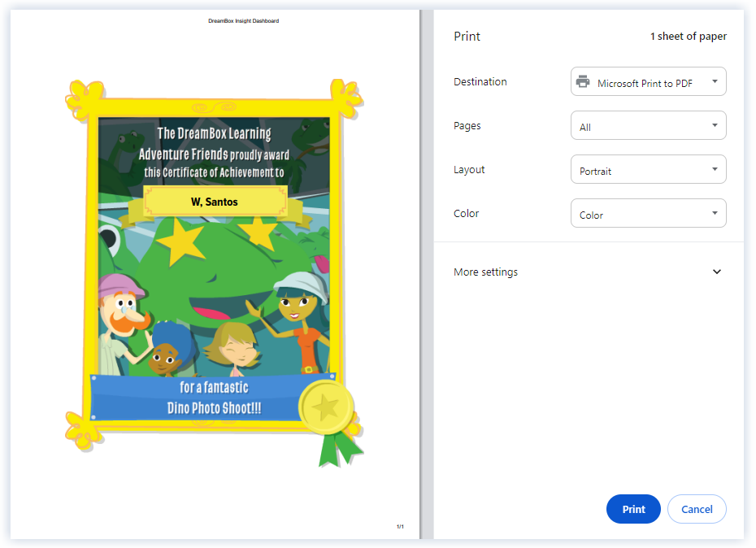Click the 'Dino Photo Shoot!!!' banner text
Screen dimensions: 756x548
coord(214,408)
